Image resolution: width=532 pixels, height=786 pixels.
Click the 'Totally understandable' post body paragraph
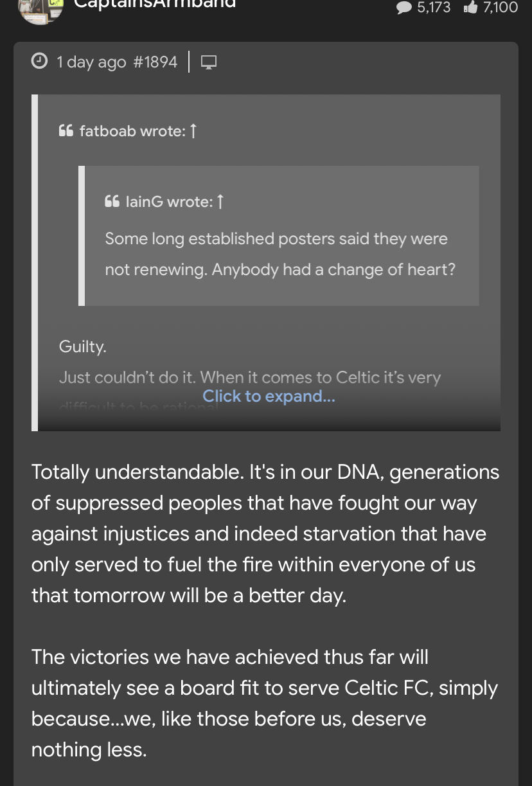(x=265, y=534)
